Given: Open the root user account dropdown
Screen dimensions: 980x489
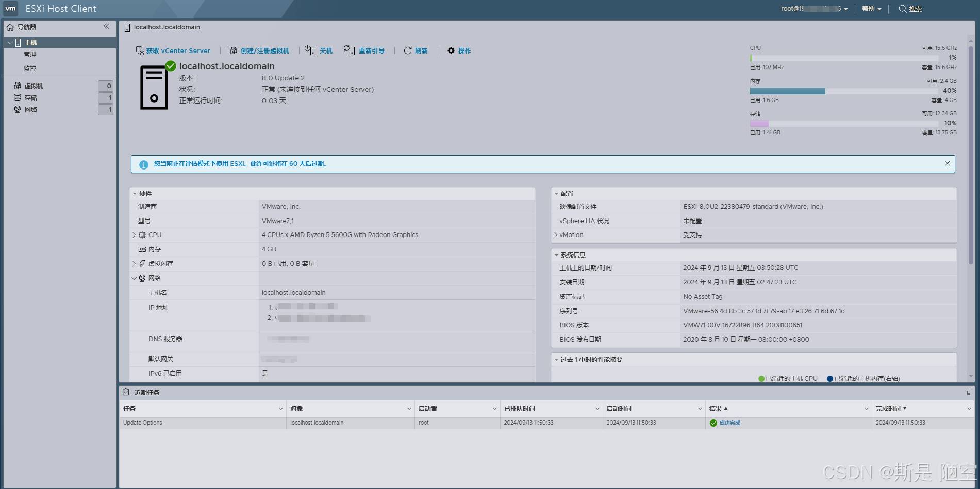Looking at the screenshot, I should [x=814, y=9].
